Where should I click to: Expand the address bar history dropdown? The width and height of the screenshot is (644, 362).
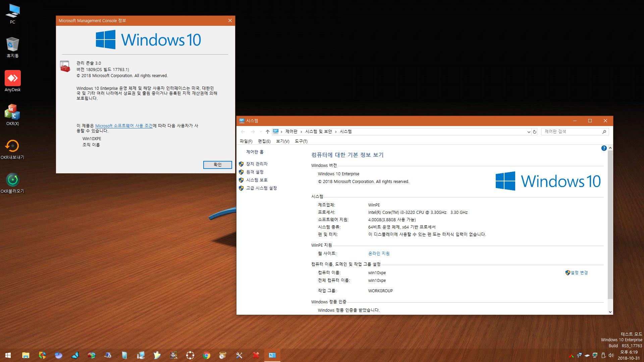click(529, 132)
